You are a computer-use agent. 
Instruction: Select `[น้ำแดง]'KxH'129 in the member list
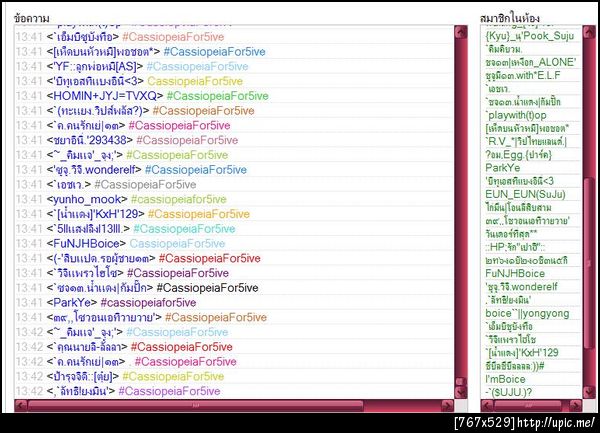522,353
